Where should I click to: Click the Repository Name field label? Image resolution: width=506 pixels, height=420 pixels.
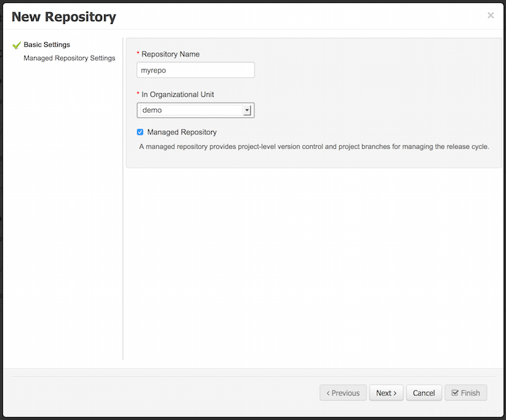[x=171, y=54]
